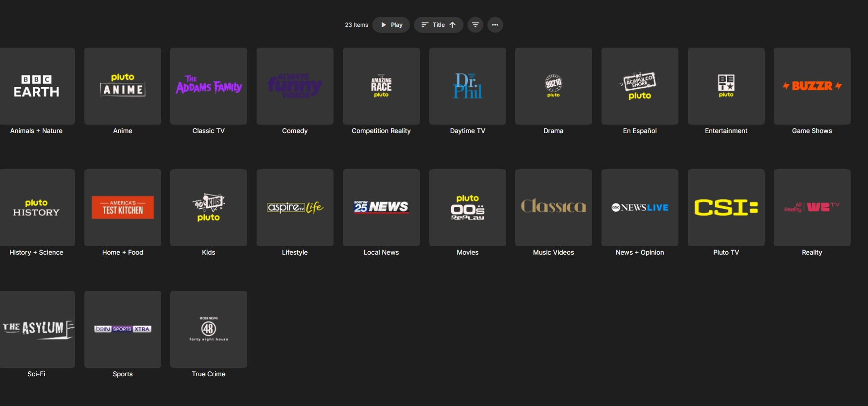Click the 23 Items count text
This screenshot has width=868, height=406.
(356, 25)
